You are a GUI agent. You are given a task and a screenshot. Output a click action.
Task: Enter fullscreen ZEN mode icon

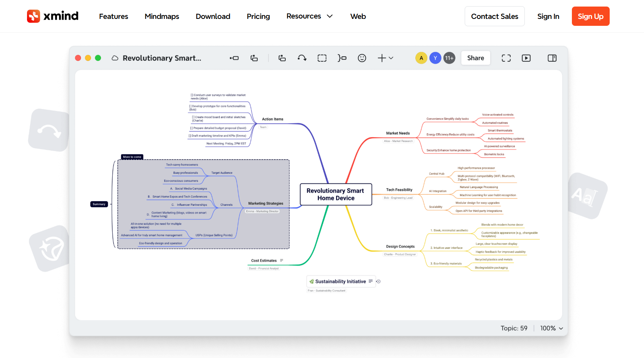[506, 58]
